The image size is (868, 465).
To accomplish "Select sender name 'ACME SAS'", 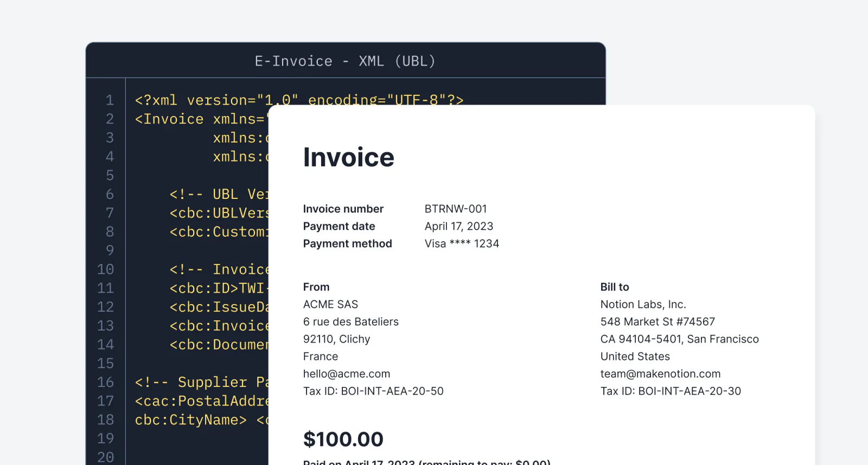I will click(x=330, y=305).
